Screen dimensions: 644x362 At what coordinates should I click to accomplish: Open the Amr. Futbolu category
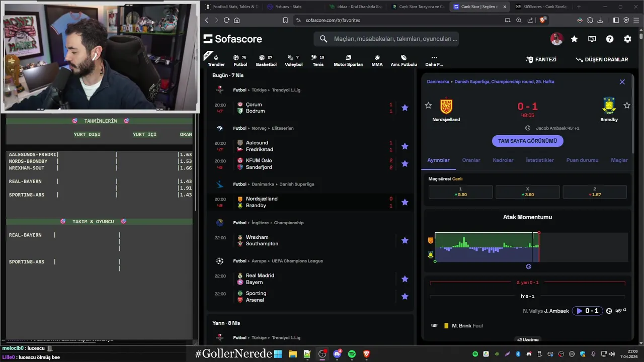[404, 60]
